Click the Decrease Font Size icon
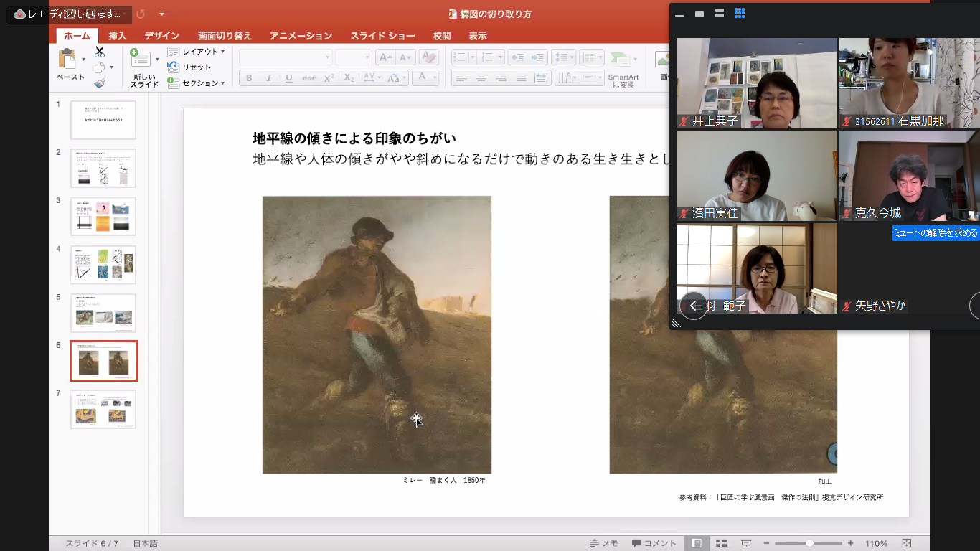The height and width of the screenshot is (551, 980). tap(405, 57)
